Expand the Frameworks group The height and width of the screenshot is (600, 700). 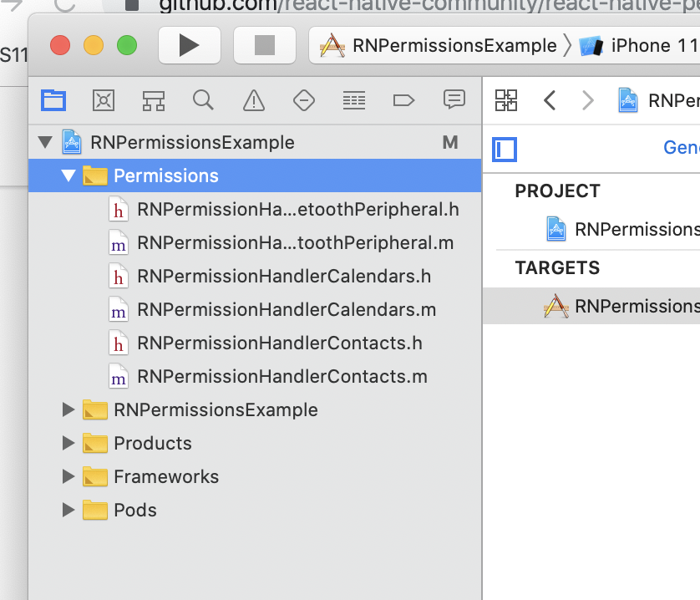tap(68, 476)
